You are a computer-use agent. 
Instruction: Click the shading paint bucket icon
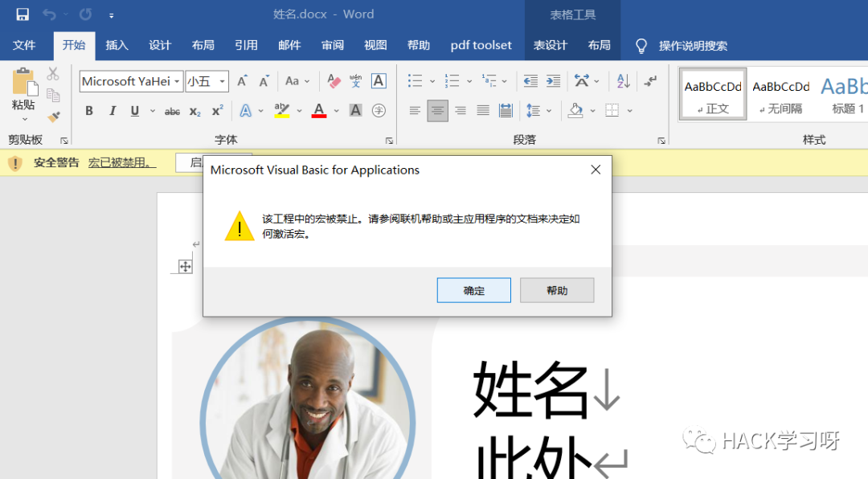(x=575, y=111)
